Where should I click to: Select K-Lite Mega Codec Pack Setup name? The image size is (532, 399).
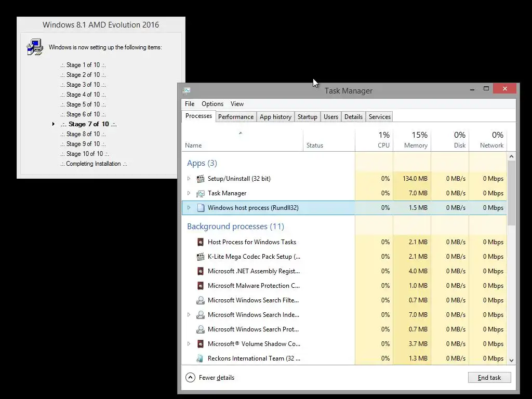pyautogui.click(x=254, y=257)
